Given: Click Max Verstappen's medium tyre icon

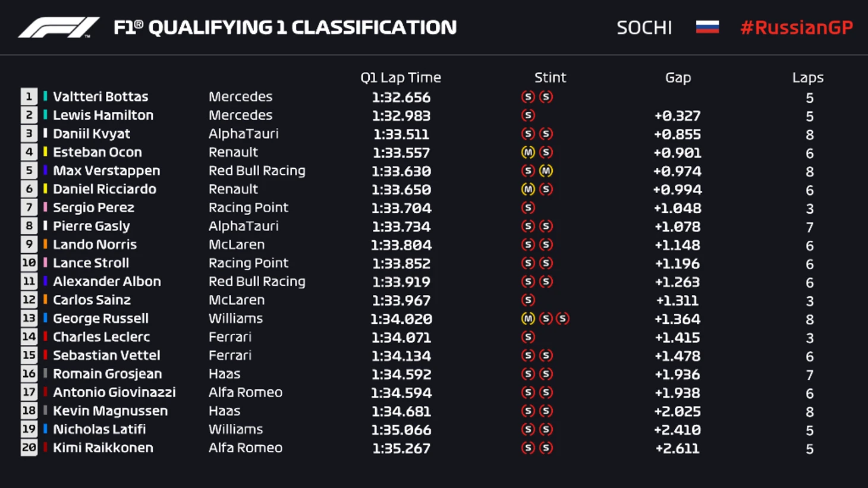Looking at the screenshot, I should click(x=546, y=171).
